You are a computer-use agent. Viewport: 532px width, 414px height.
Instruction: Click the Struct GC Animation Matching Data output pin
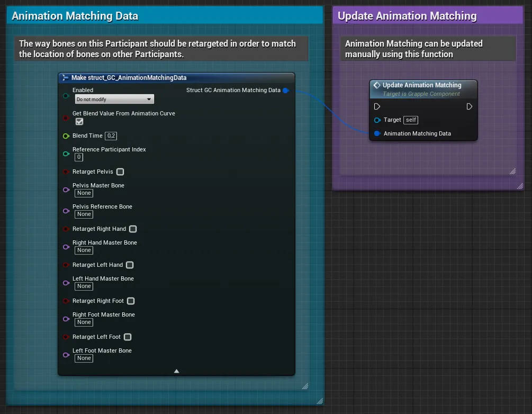tap(286, 91)
